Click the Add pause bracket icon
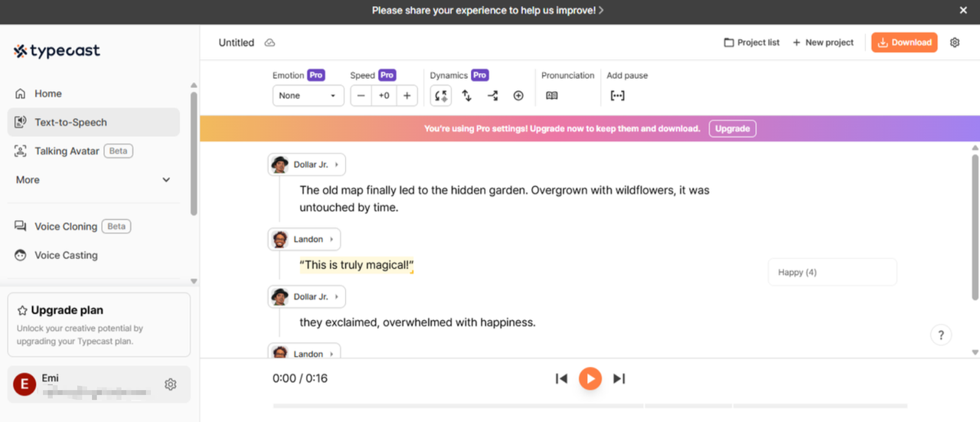Image resolution: width=980 pixels, height=422 pixels. point(617,96)
